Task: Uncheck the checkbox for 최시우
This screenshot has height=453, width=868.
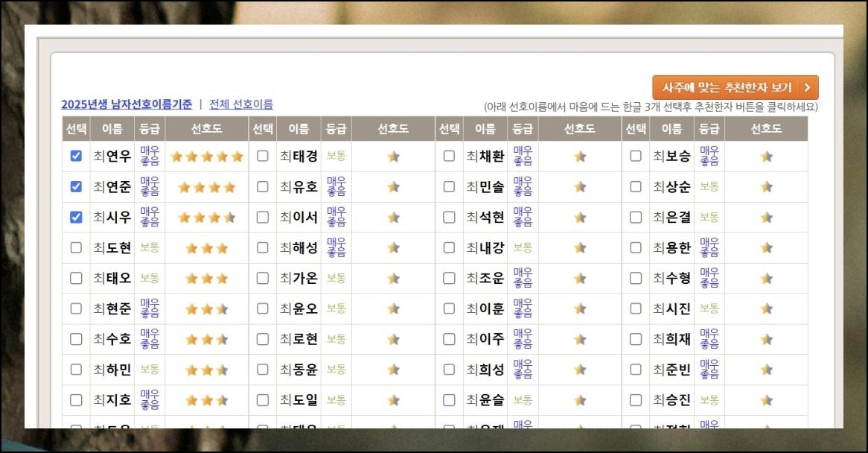Action: pos(77,217)
